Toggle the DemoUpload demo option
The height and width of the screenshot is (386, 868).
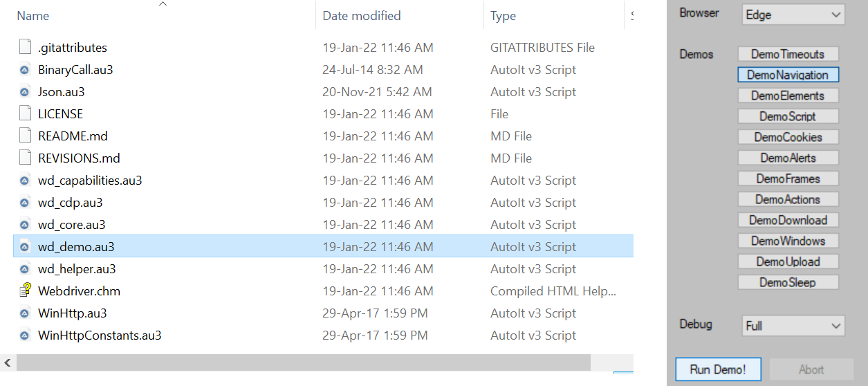pos(788,261)
